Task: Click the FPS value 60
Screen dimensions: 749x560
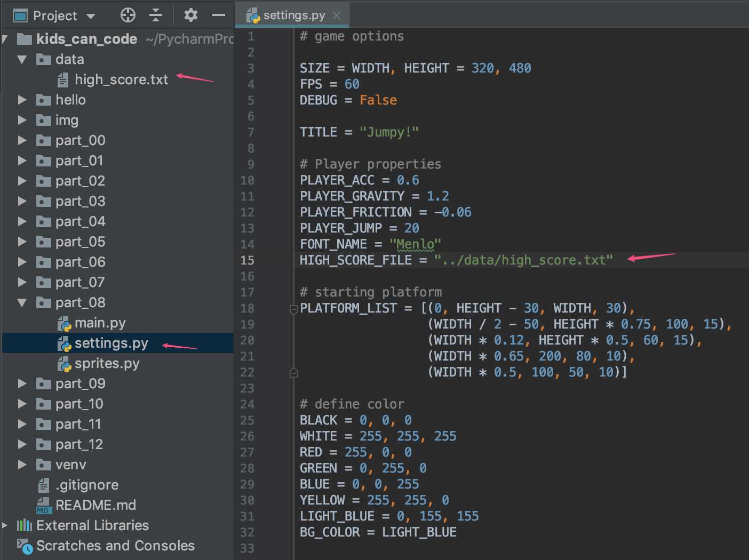Action: click(x=352, y=84)
